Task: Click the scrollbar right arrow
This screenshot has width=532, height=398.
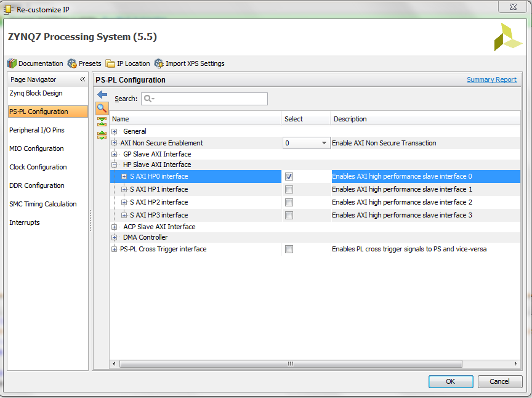Action: click(x=516, y=363)
